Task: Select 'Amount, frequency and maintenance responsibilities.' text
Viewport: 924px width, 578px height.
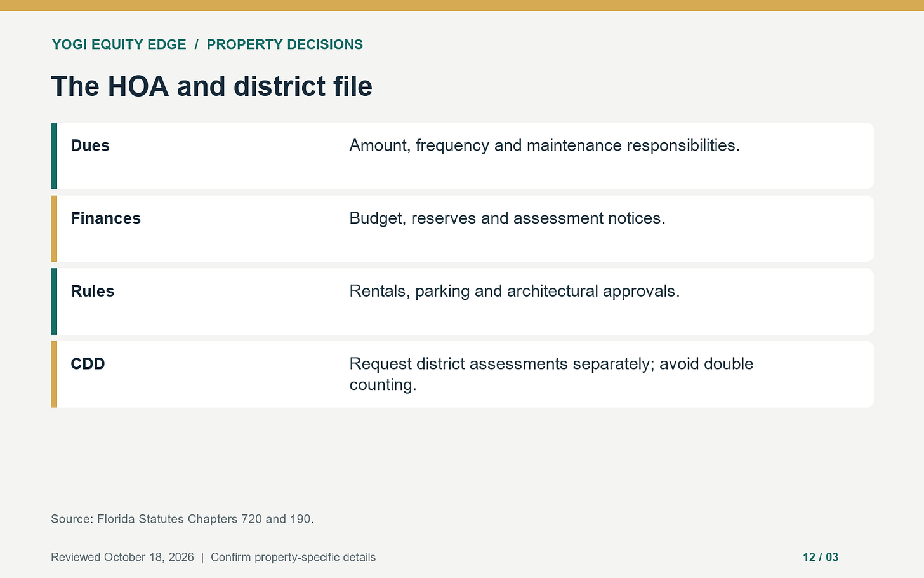Action: coord(544,145)
